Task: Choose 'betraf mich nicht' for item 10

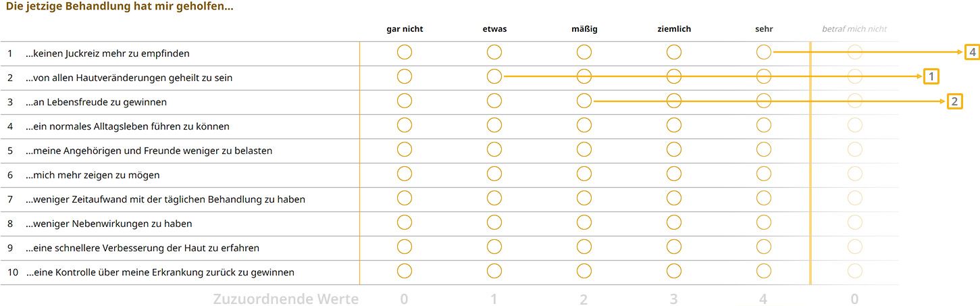Action: [x=855, y=271]
